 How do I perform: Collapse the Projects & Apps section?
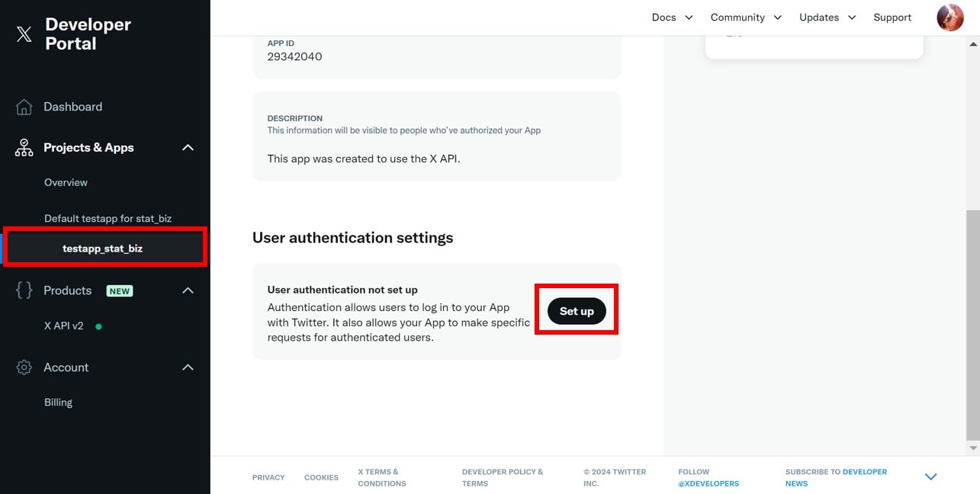[x=188, y=148]
